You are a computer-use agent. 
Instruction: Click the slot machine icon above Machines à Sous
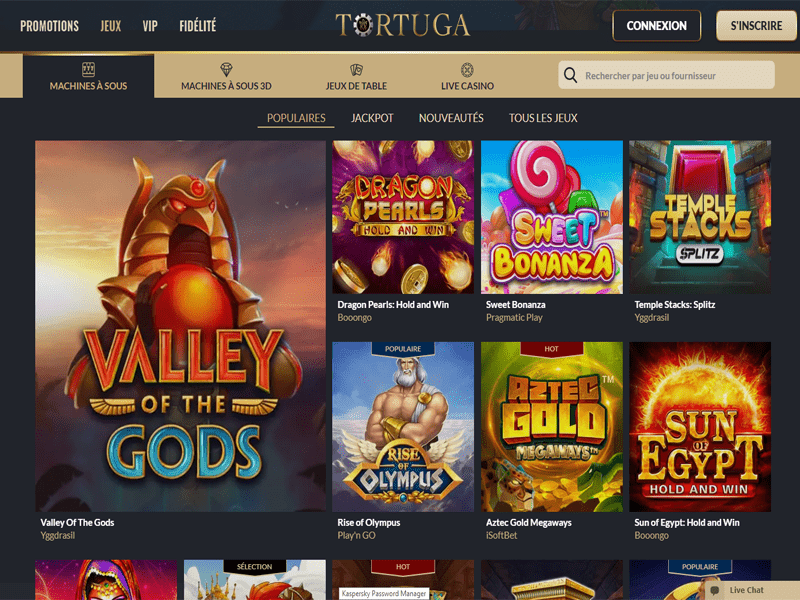88,69
